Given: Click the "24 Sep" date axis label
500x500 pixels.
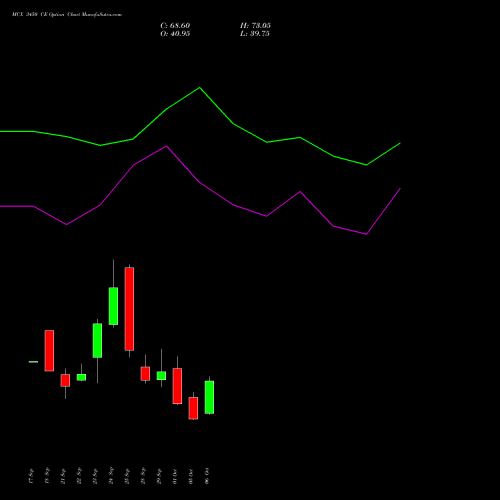Looking at the screenshot, I should (x=111, y=476).
